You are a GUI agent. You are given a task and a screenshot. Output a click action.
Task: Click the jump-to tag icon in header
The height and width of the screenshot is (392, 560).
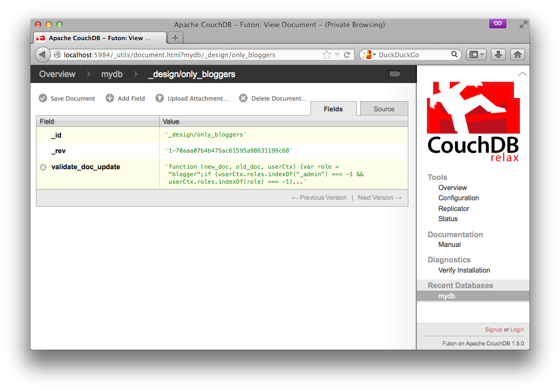pyautogui.click(x=395, y=74)
